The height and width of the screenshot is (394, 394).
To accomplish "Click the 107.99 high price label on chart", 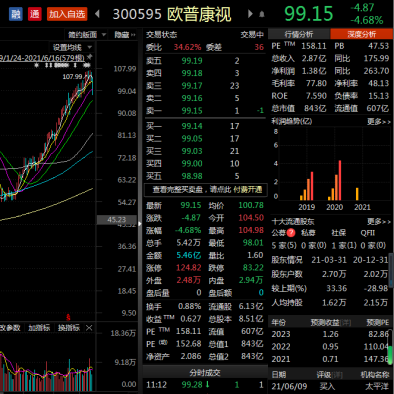I will point(72,77).
